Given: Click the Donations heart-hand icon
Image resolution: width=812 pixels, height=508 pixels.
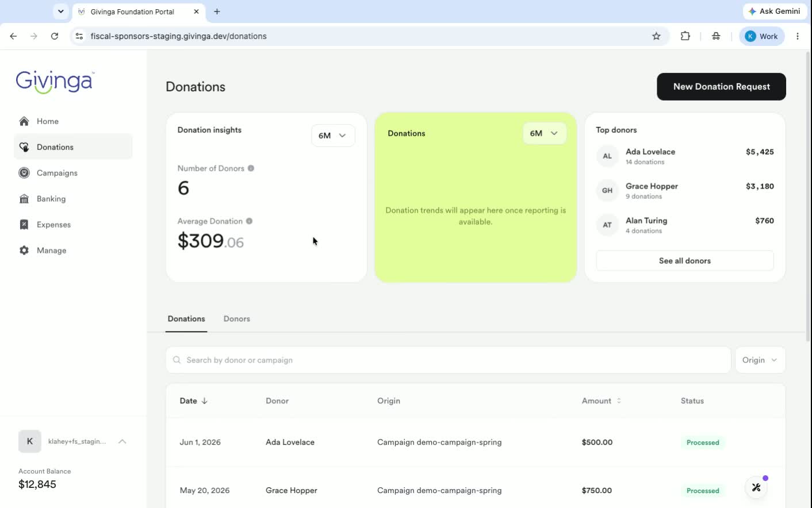Looking at the screenshot, I should click(x=24, y=147).
